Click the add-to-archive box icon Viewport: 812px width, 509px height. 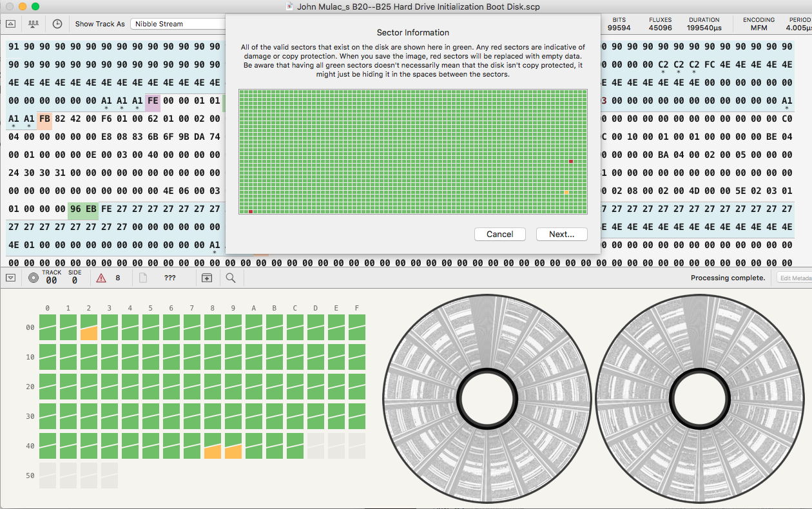tap(206, 278)
